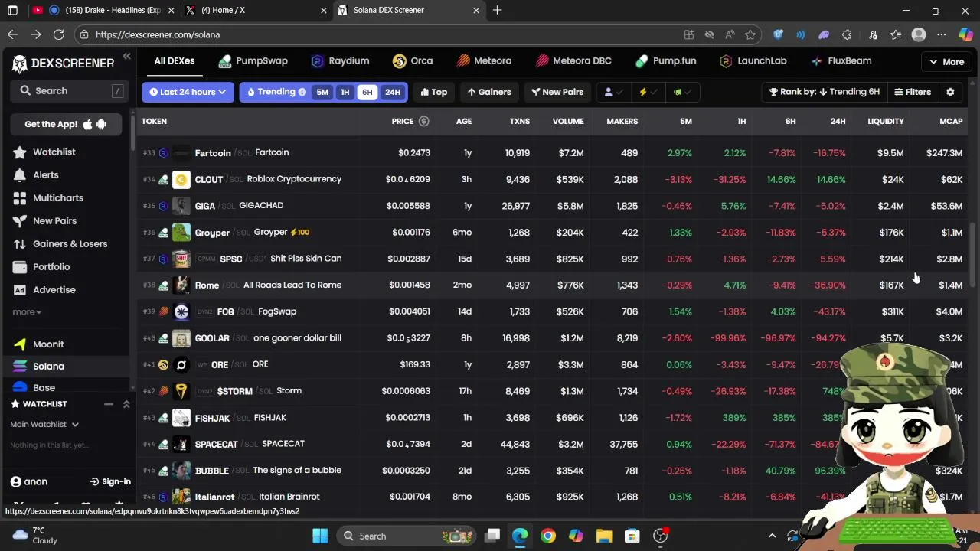The width and height of the screenshot is (980, 551).
Task: Sort by MCAP column header
Action: point(951,121)
